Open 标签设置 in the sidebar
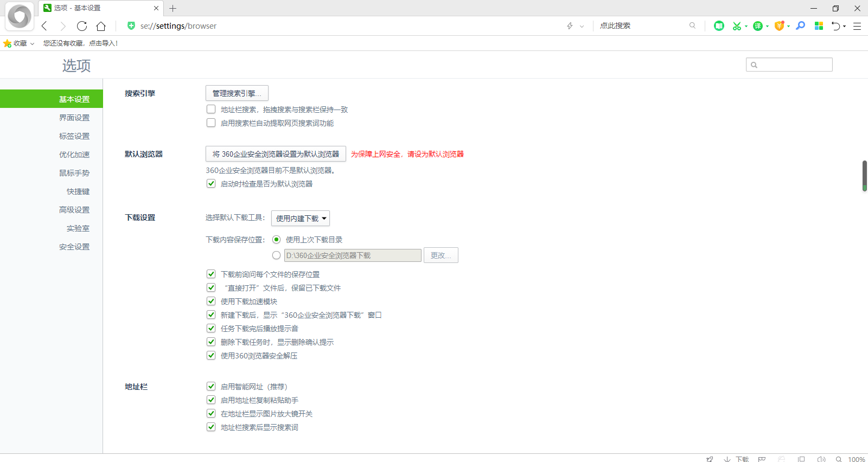Screen dimensions: 868x462 coord(74,136)
